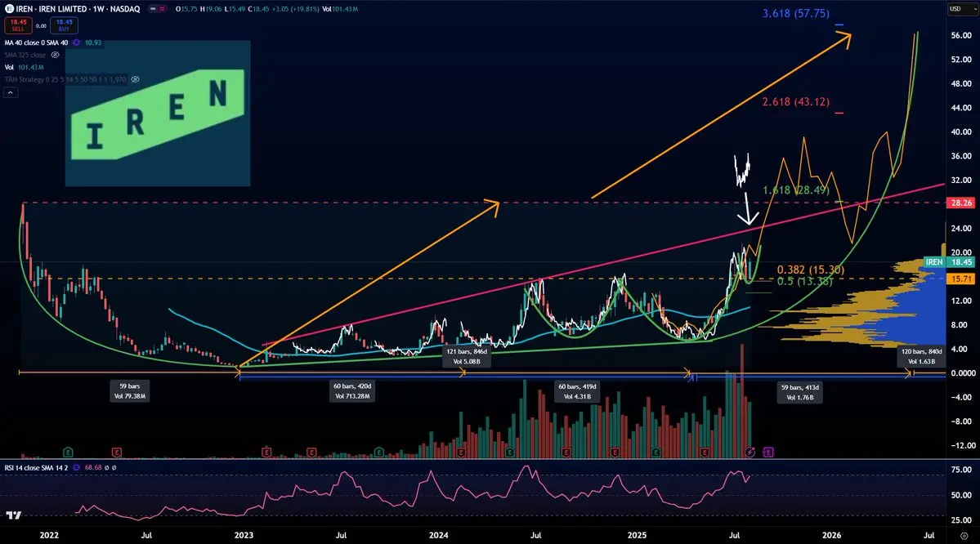
Task: Select the 0.5 (13.38) Fibonacci level label
Action: click(805, 282)
